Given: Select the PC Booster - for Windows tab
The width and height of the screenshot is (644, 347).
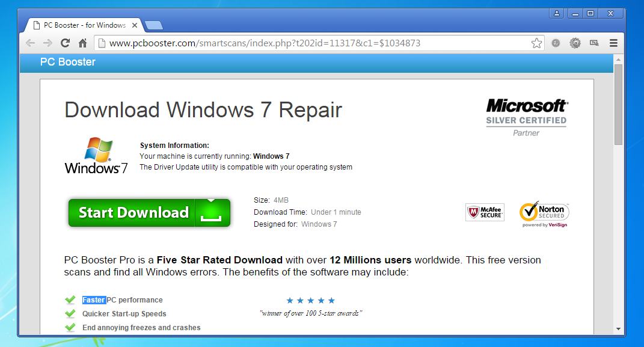Looking at the screenshot, I should pyautogui.click(x=85, y=25).
